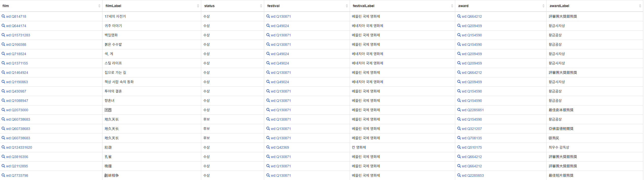Click magnifier icon next to wd:Q124331620
Viewport: 644px width, 180px height.
click(x=3, y=147)
